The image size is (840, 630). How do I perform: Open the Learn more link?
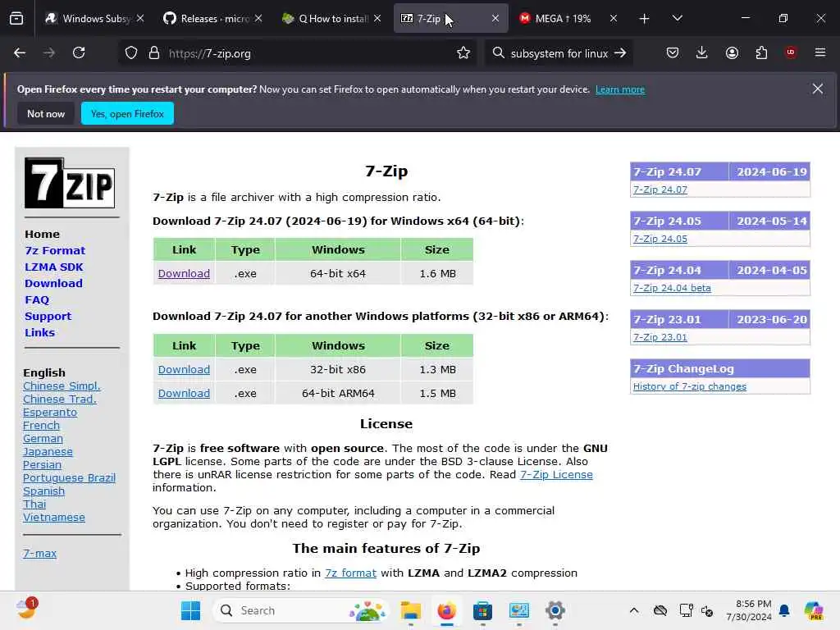click(620, 89)
